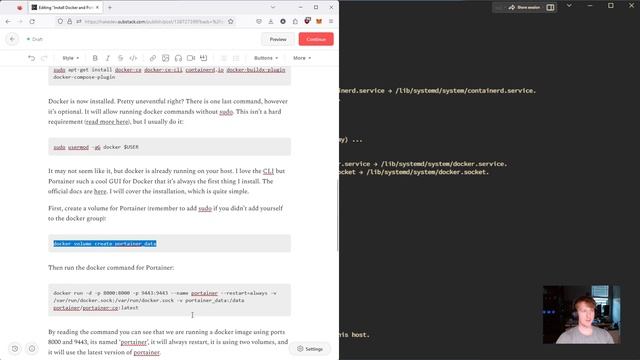Image resolution: width=640 pixels, height=360 pixels.
Task: Insert a hyperlink with the link icon
Action: (153, 58)
